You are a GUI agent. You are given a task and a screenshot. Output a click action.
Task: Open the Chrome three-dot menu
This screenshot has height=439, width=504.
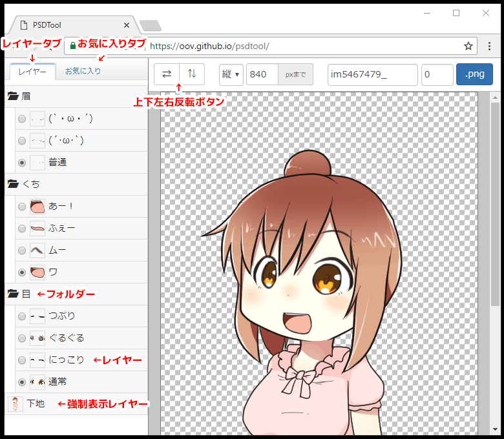[490, 46]
